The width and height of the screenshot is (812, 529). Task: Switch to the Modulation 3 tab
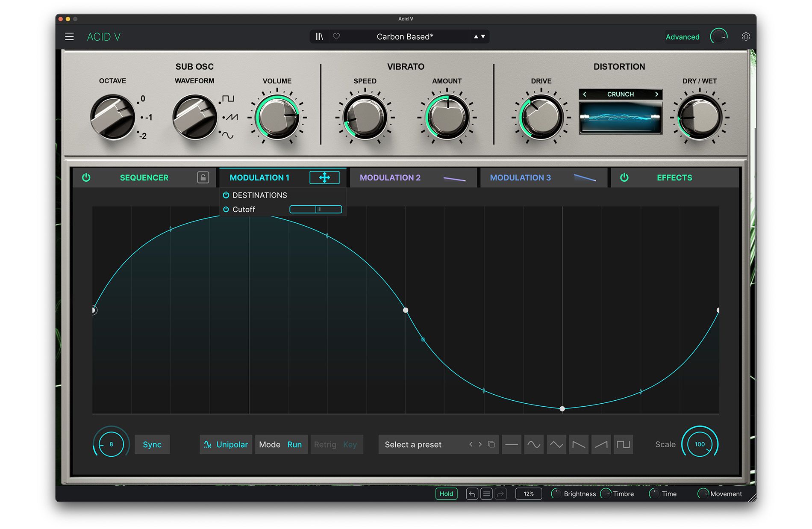pyautogui.click(x=520, y=177)
